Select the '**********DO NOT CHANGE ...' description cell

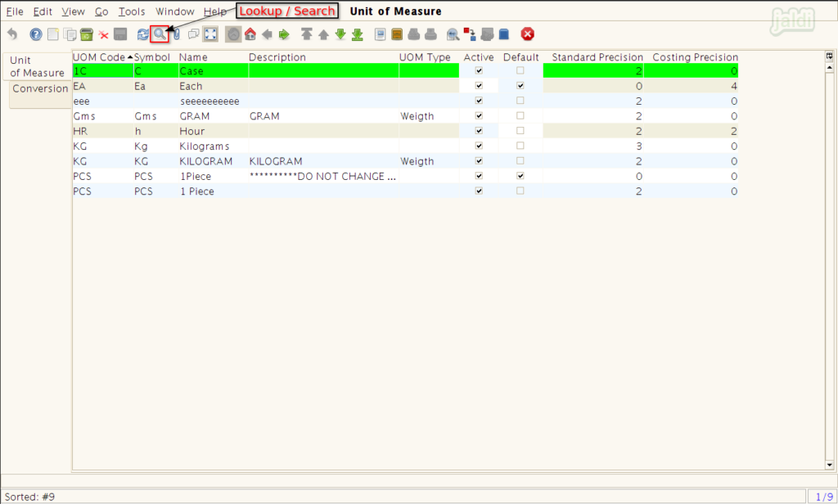coord(322,176)
